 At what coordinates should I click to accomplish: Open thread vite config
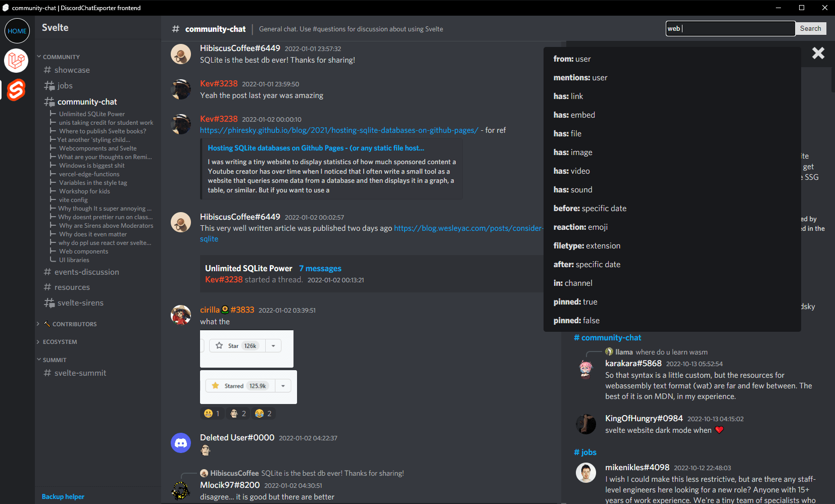73,200
